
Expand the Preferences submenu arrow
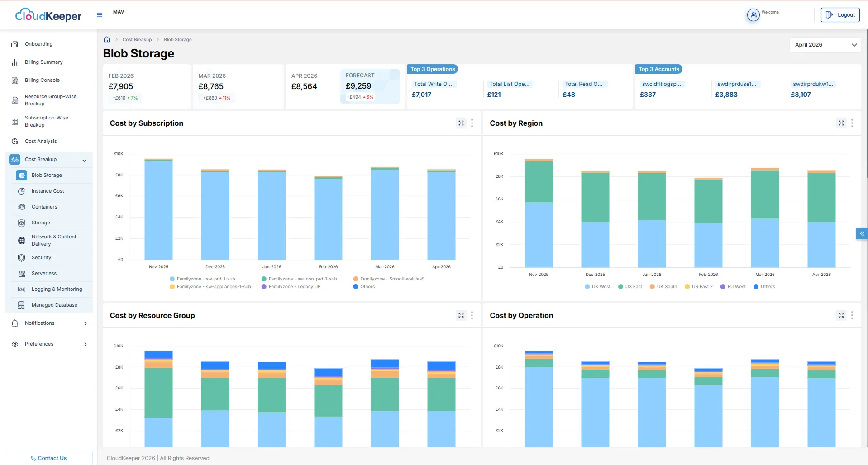pyautogui.click(x=86, y=344)
